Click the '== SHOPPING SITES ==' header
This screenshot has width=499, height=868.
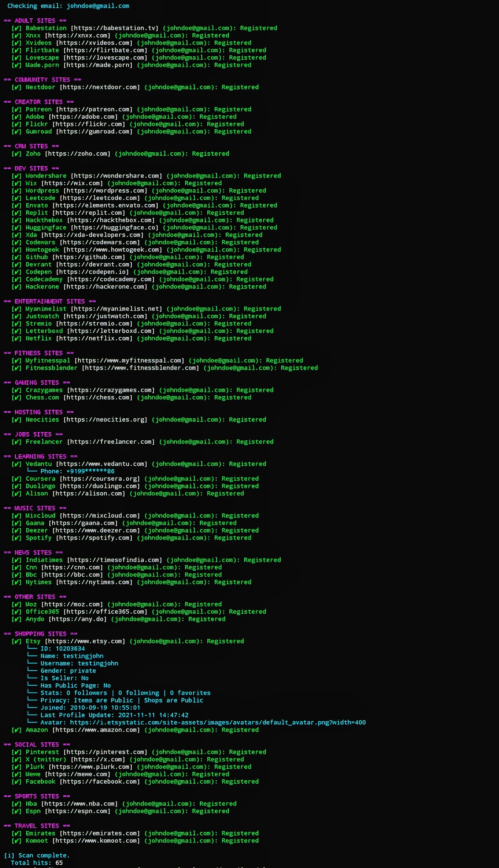click(40, 633)
